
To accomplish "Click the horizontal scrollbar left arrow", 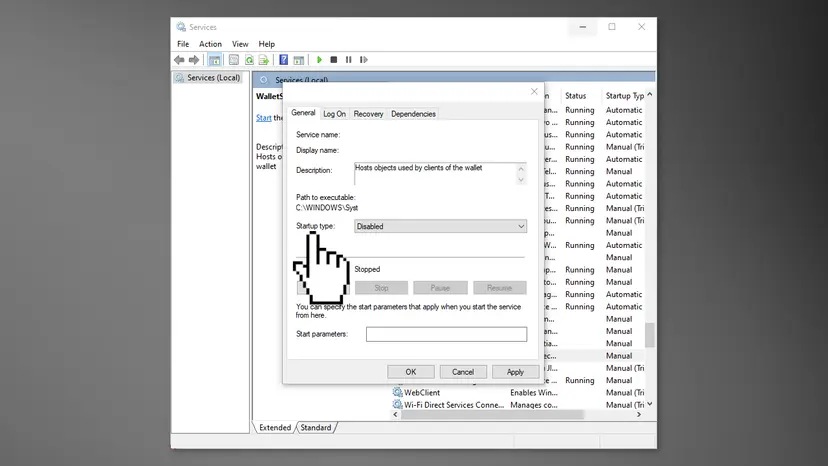I will click(x=396, y=415).
